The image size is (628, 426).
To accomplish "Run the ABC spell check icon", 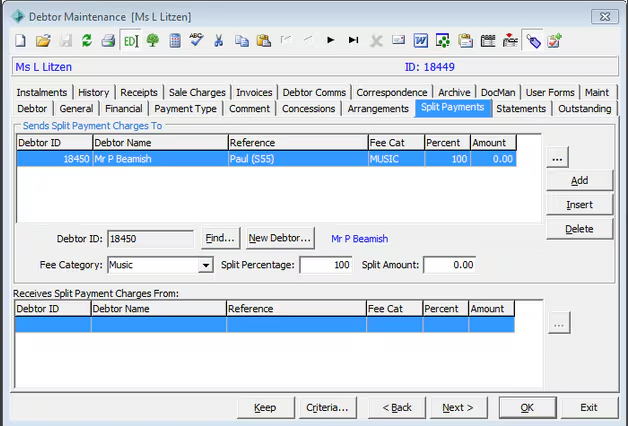I will 197,41.
